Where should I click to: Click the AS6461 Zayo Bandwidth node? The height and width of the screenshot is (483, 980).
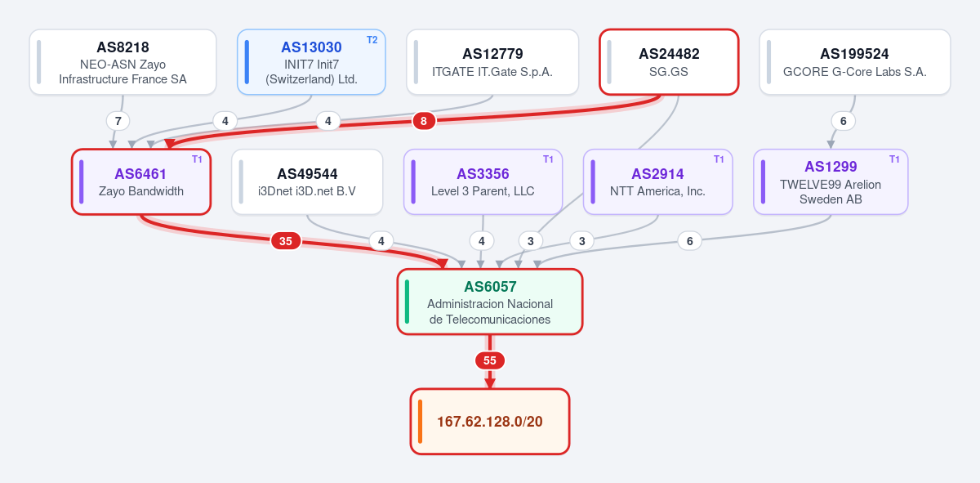[141, 181]
